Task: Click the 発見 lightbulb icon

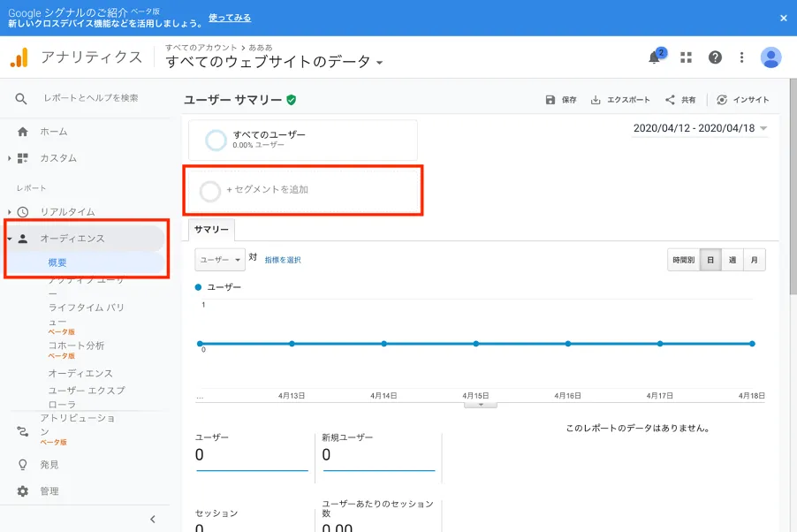Action: [x=23, y=465]
